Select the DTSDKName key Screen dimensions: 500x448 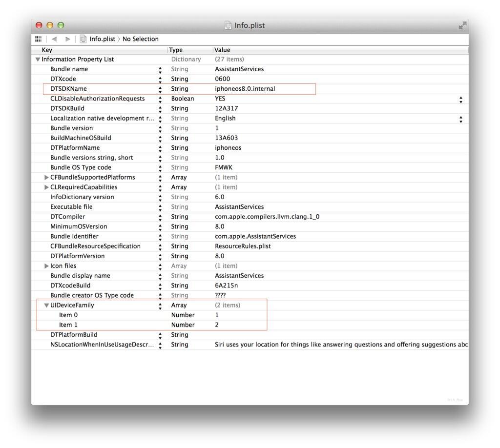[x=68, y=89]
